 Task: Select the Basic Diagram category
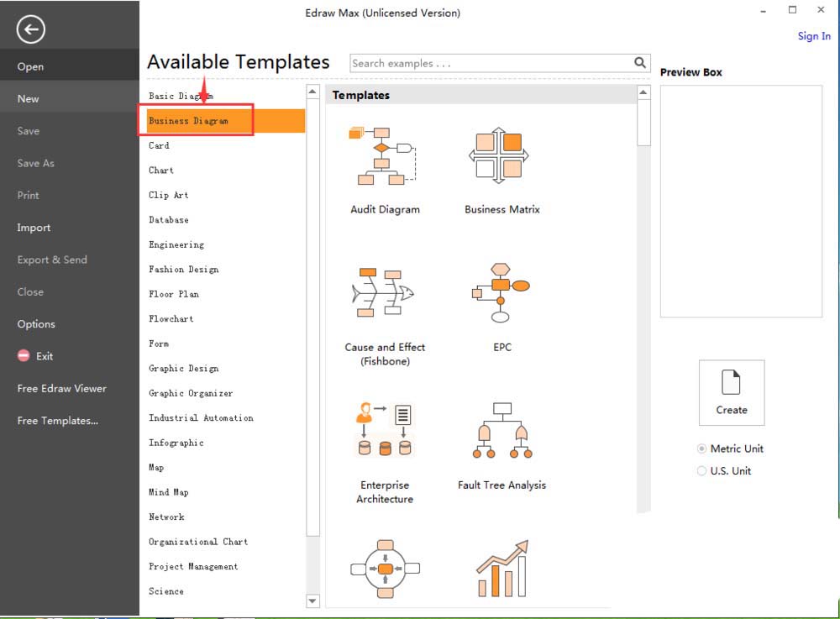pos(181,96)
